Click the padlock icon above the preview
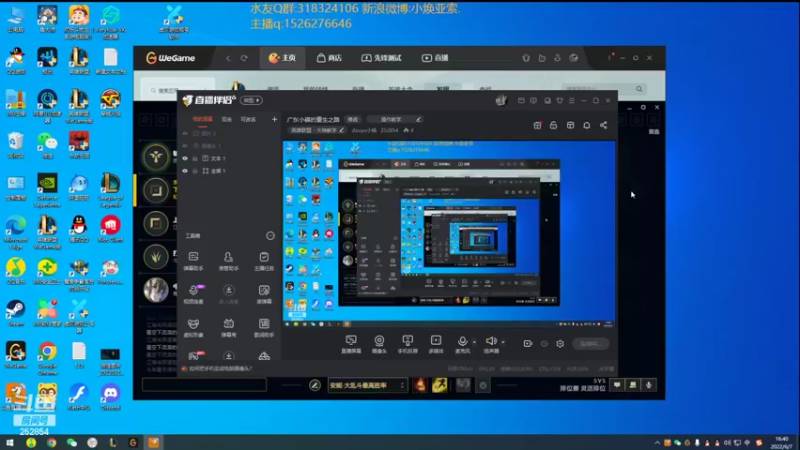Screen dimensions: 800x450 [554, 126]
